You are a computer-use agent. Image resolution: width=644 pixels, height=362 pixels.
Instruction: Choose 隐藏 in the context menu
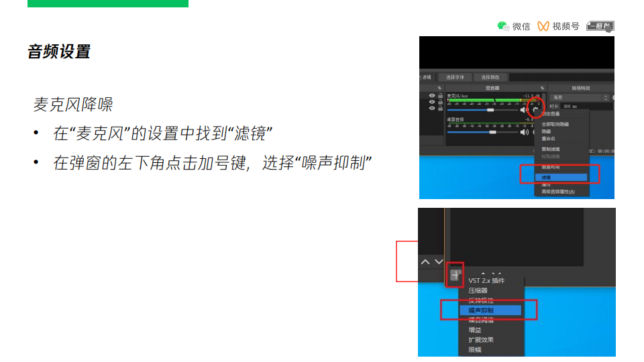click(x=546, y=131)
